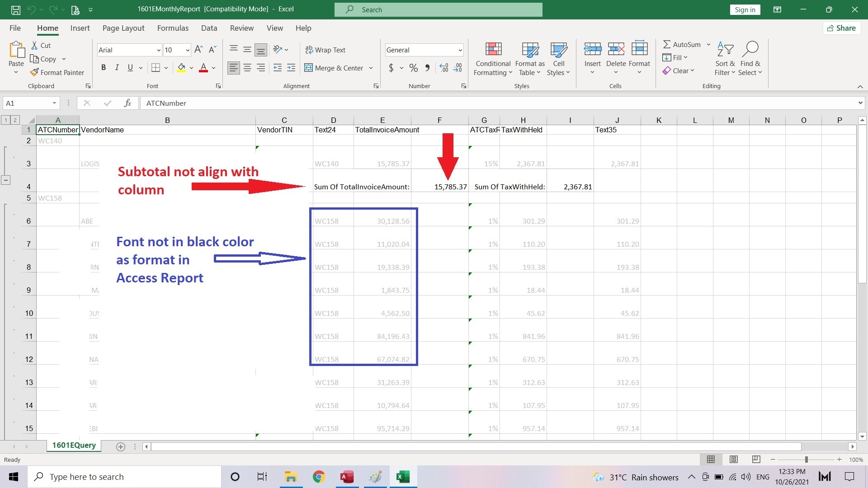Switch to the Page Layout tab
This screenshot has height=488, width=868.
[123, 28]
